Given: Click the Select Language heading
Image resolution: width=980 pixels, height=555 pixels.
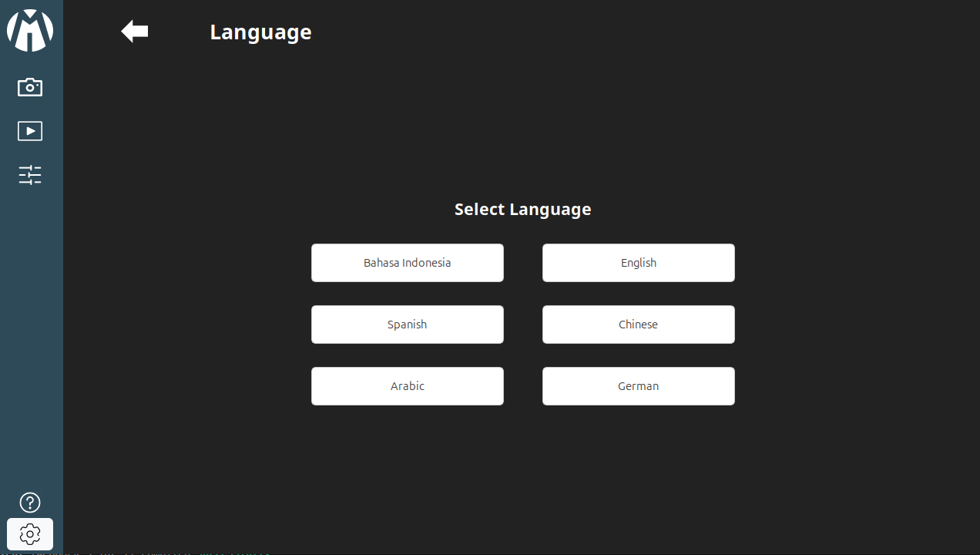Looking at the screenshot, I should coord(522,210).
